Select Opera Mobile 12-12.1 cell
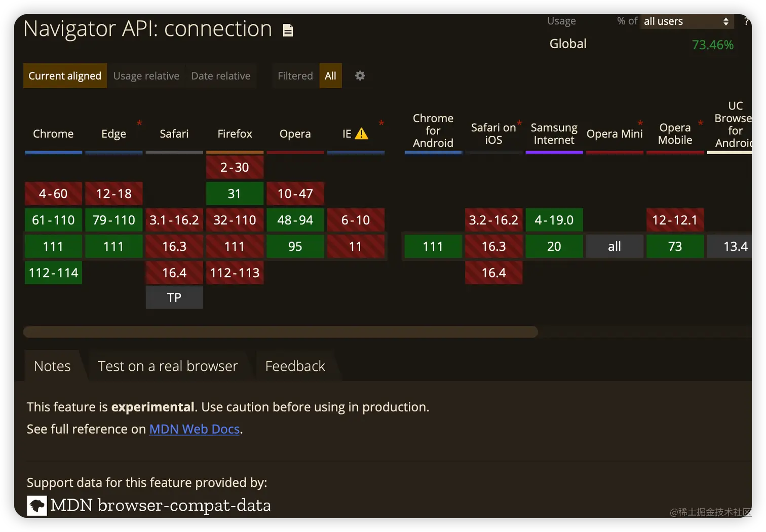The image size is (766, 532). tap(675, 220)
